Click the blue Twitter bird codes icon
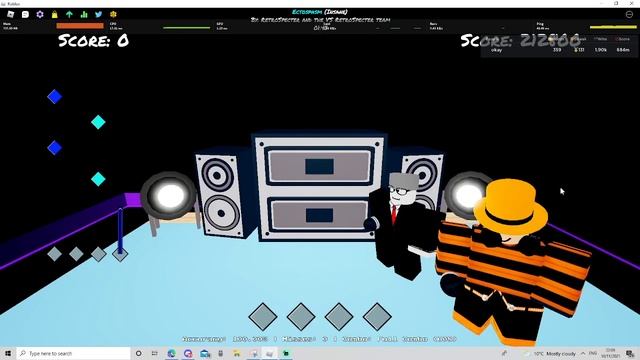This screenshot has width=640, height=360. coord(99,14)
